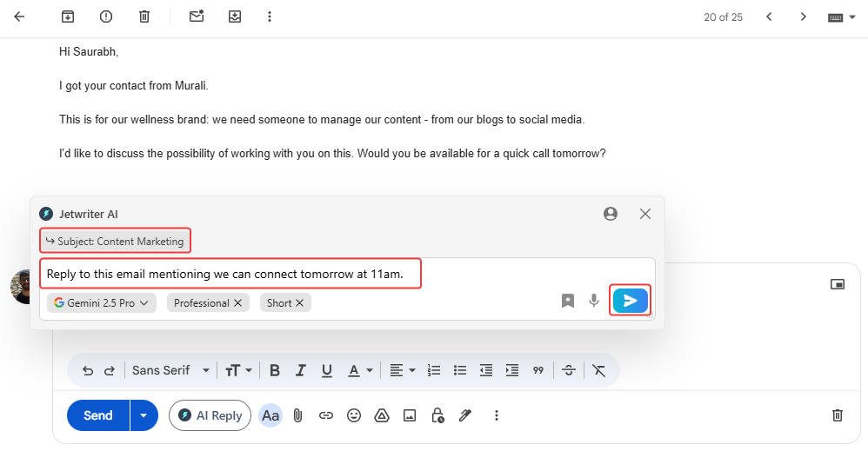Open the Gemini 2.5 Pro model dropdown
868x451 pixels.
click(x=102, y=303)
